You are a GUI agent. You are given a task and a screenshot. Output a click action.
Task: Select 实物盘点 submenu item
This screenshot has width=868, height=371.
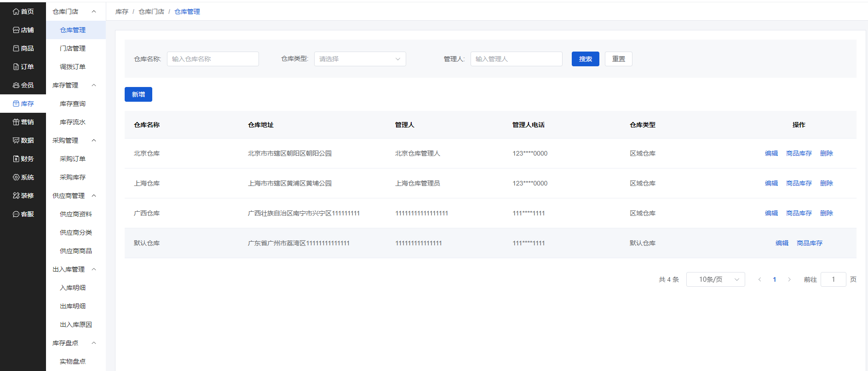pos(76,361)
